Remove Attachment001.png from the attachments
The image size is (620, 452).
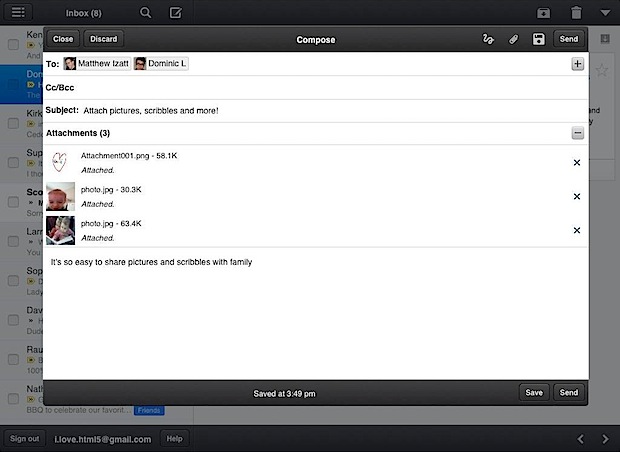[576, 162]
